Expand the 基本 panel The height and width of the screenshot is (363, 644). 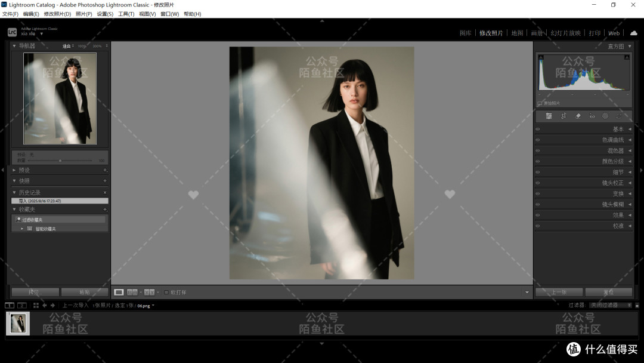click(x=630, y=129)
